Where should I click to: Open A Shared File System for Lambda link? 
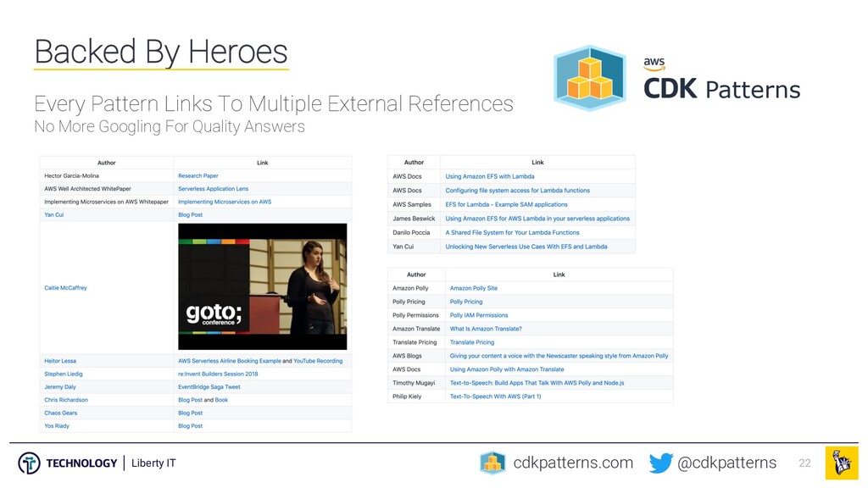pos(513,233)
